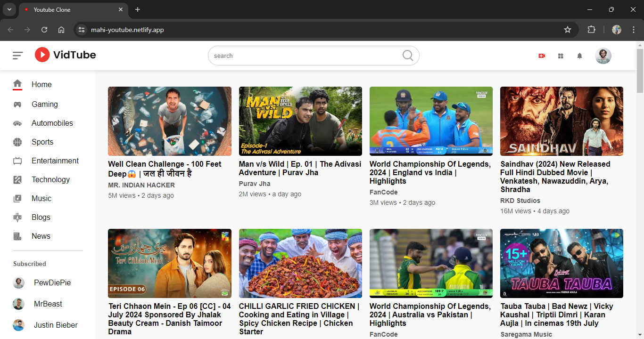The width and height of the screenshot is (644, 339).
Task: Open Man vs Wild thumbnail
Action: [x=300, y=121]
